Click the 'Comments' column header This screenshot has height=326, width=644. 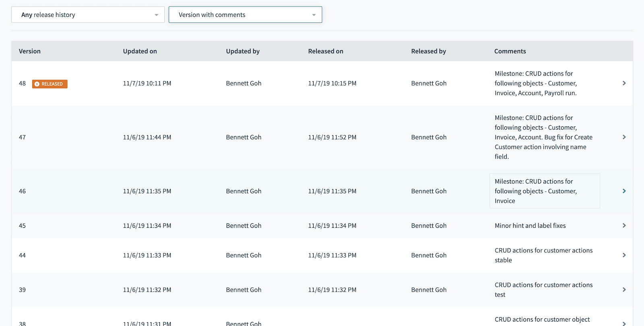click(510, 51)
